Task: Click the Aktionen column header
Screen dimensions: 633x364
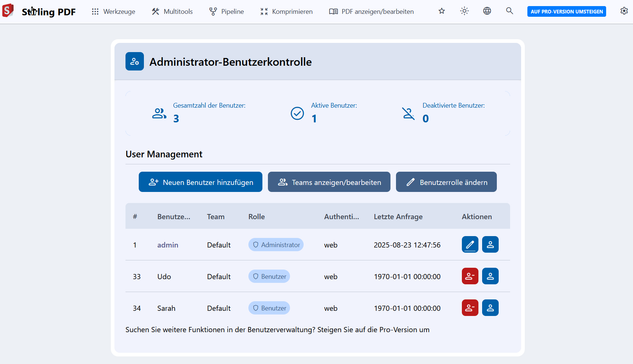Action: point(477,217)
